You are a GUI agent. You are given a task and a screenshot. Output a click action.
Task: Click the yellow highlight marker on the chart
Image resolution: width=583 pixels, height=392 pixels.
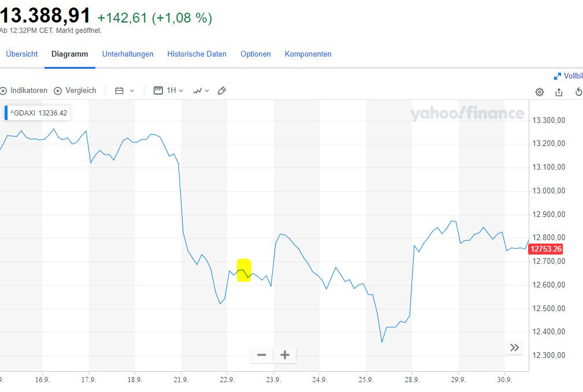coord(243,270)
